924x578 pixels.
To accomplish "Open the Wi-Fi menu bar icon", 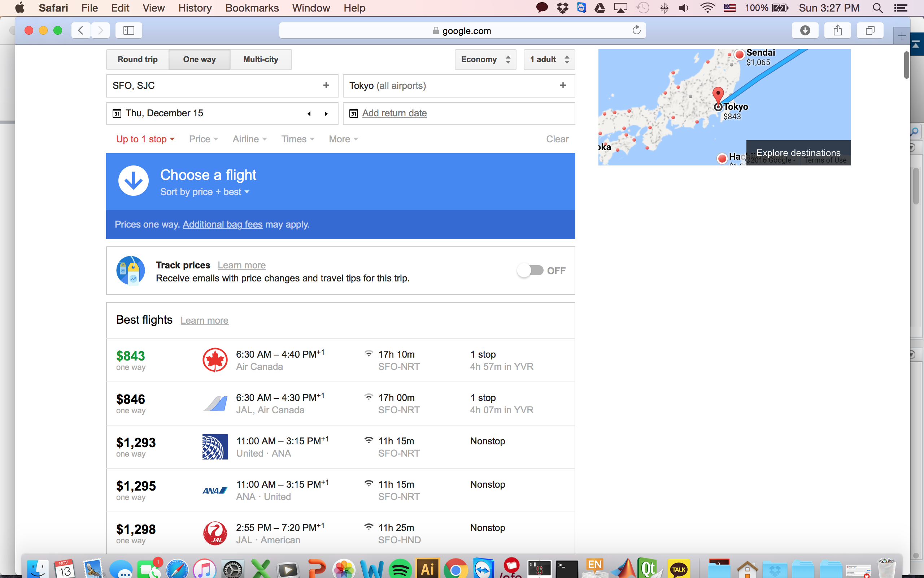I will [x=707, y=8].
